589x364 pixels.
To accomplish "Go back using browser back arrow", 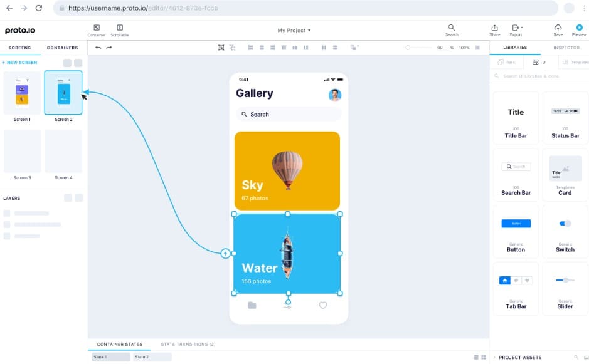I will 9,8.
